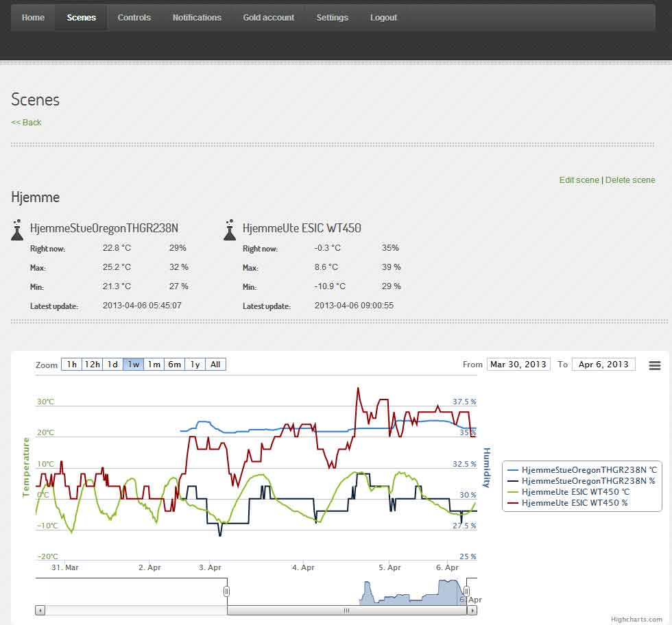Open the Settings menu item
Viewport: 672px width, 625px height.
332,18
